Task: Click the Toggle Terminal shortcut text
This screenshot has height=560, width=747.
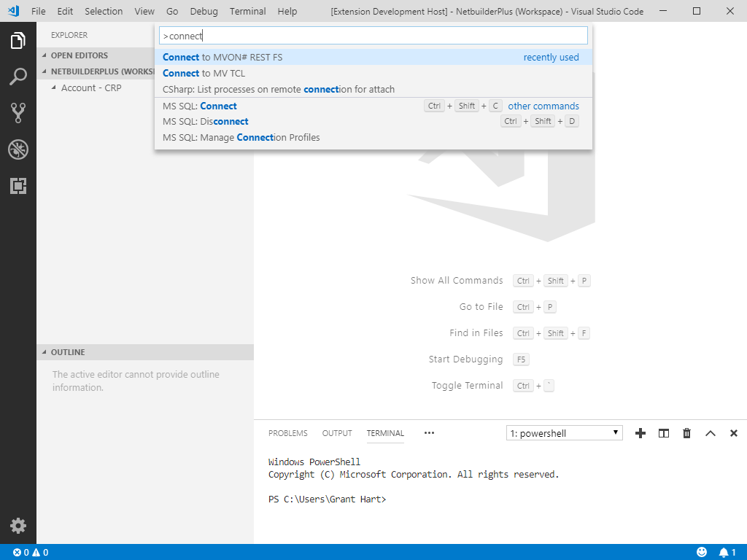Action: point(467,385)
